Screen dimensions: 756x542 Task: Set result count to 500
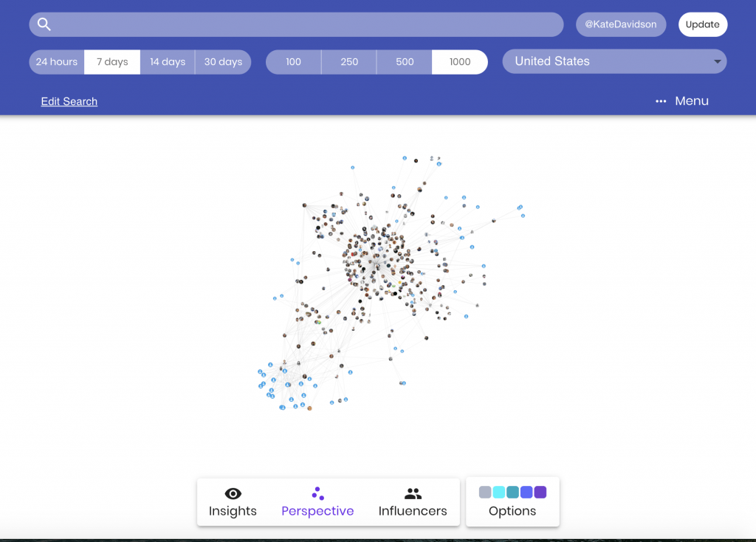pyautogui.click(x=405, y=62)
